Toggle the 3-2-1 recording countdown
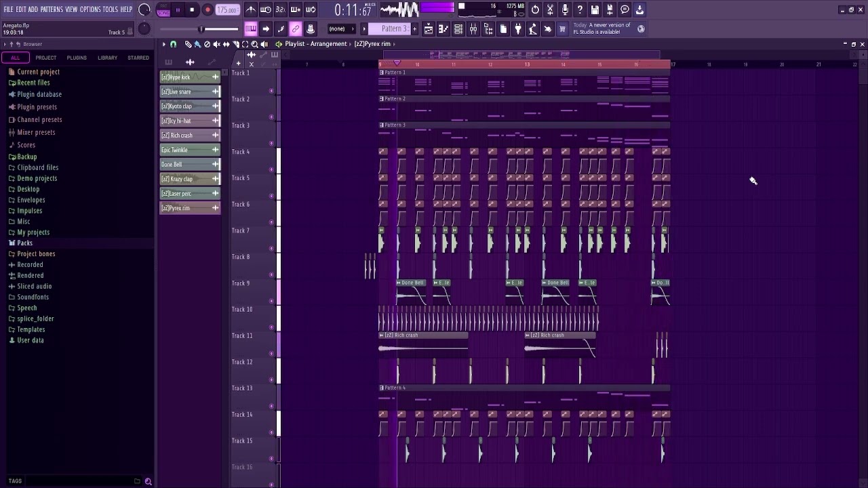Viewport: 868px width, 488px height. click(x=281, y=9)
